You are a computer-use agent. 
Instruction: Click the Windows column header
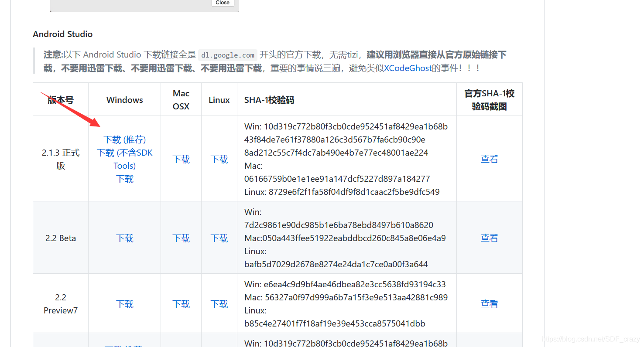click(x=125, y=100)
